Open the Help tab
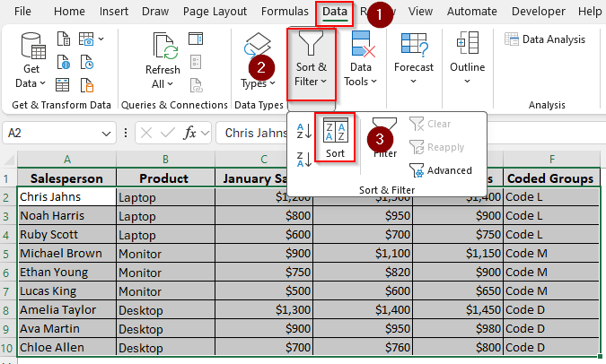This screenshot has width=606, height=364. [590, 12]
